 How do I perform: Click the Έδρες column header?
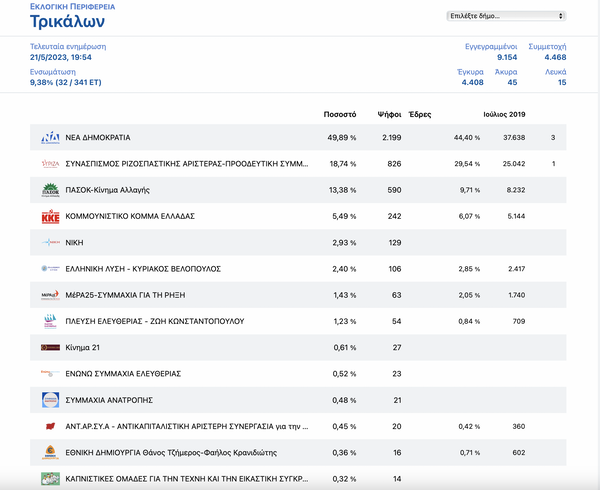click(x=420, y=114)
